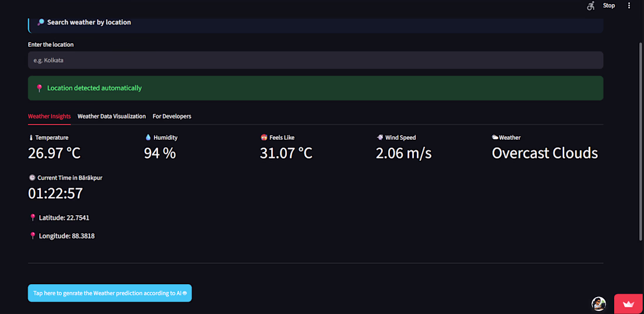
Task: Click the Overcast Clouds weather value
Action: pos(545,154)
